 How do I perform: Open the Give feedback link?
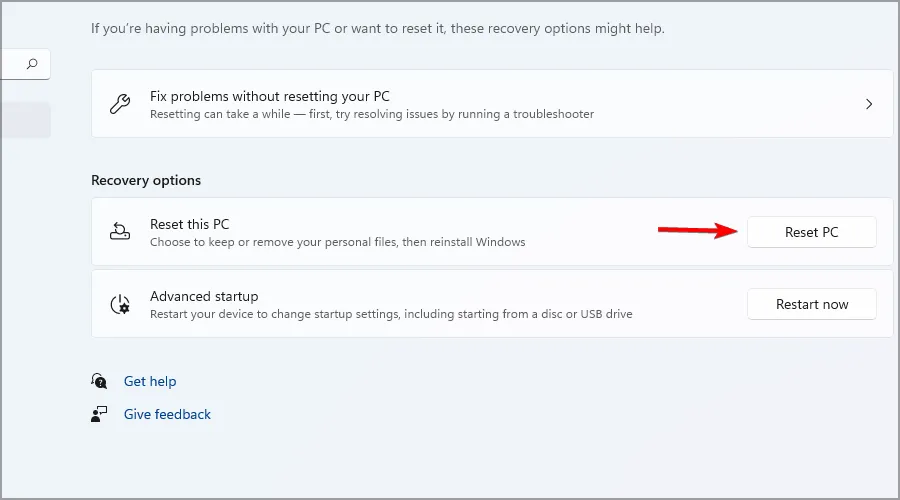click(x=167, y=414)
